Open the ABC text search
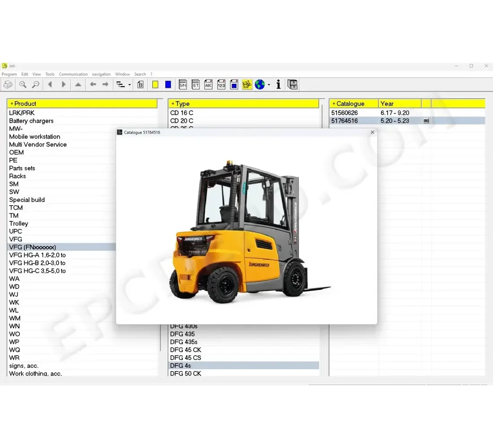The height and width of the screenshot is (448, 493). [208, 84]
